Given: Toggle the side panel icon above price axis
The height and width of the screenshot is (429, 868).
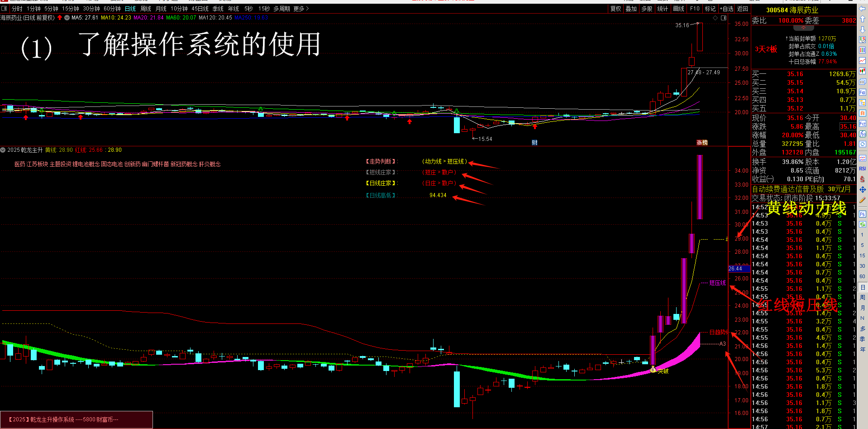Looking at the screenshot, I should [x=724, y=18].
